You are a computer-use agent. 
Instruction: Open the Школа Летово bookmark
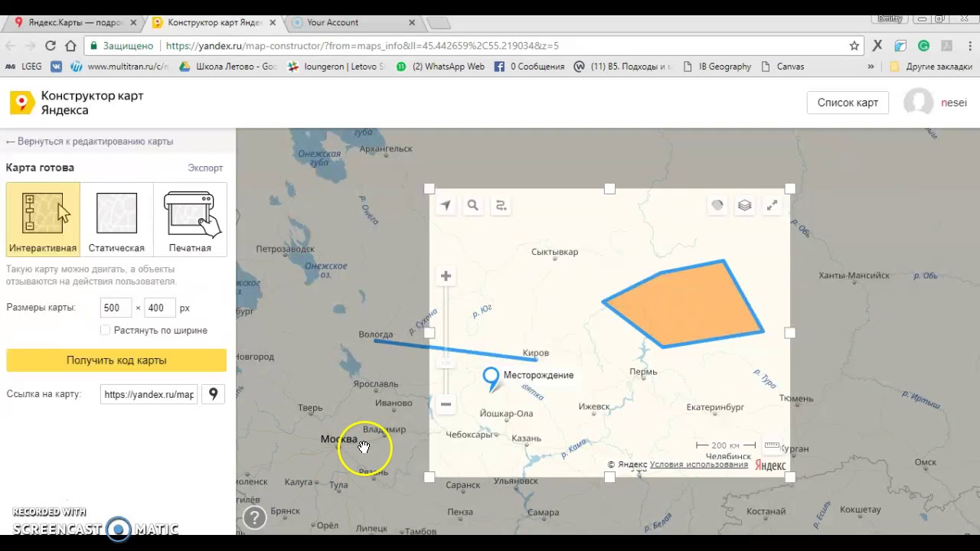pyautogui.click(x=228, y=67)
